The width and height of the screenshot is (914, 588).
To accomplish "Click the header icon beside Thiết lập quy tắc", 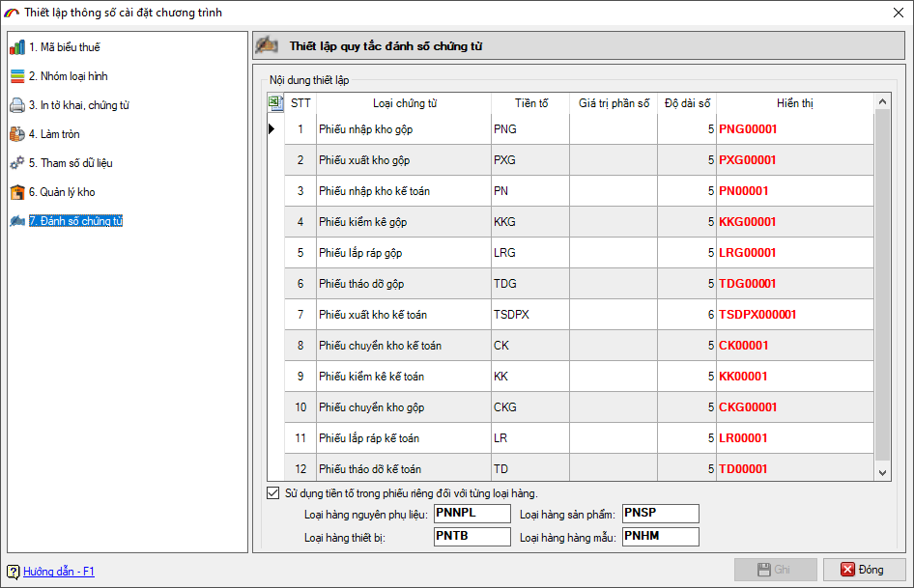I will pyautogui.click(x=267, y=44).
